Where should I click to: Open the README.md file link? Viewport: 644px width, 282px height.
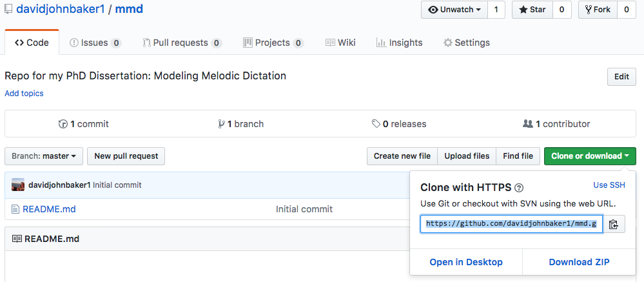[x=49, y=209]
